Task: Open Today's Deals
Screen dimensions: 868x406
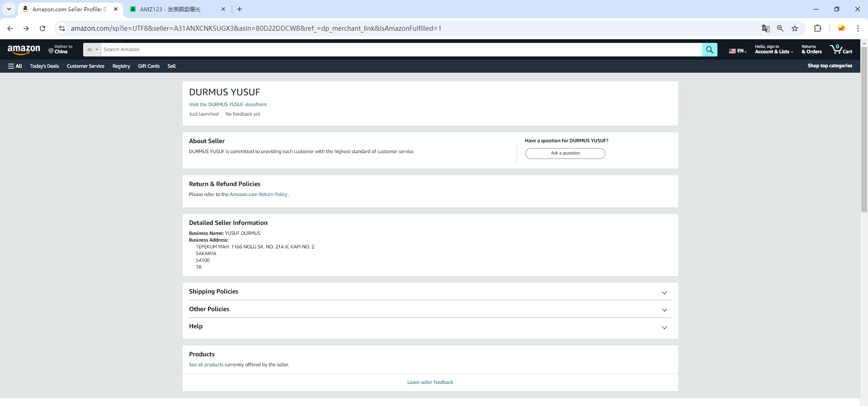Action: [x=44, y=66]
